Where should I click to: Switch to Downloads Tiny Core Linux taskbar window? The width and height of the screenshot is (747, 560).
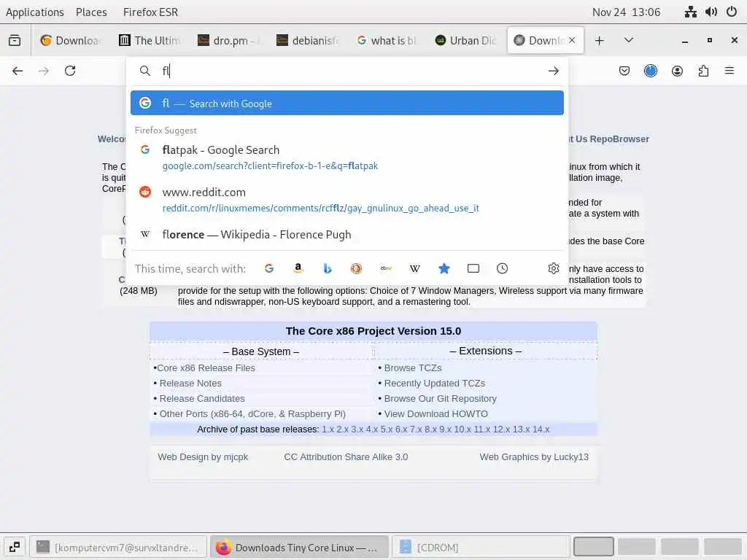299,547
